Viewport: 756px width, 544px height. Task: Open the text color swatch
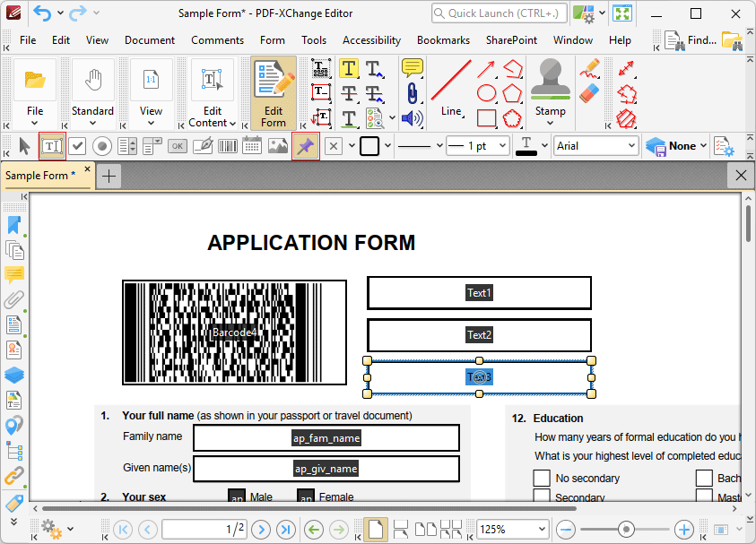526,146
